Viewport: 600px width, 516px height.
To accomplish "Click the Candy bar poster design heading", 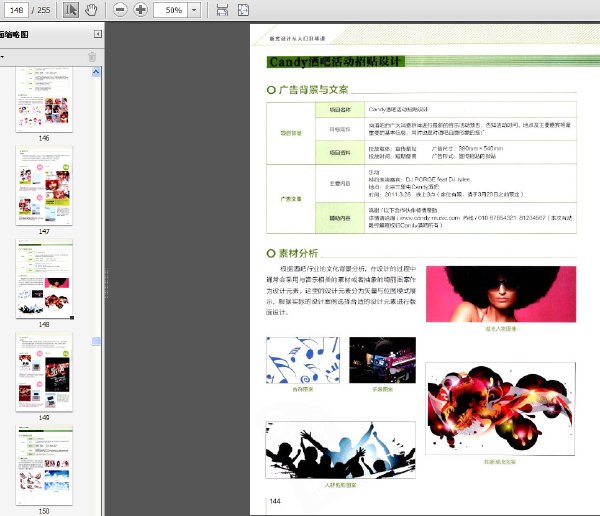I will [335, 62].
